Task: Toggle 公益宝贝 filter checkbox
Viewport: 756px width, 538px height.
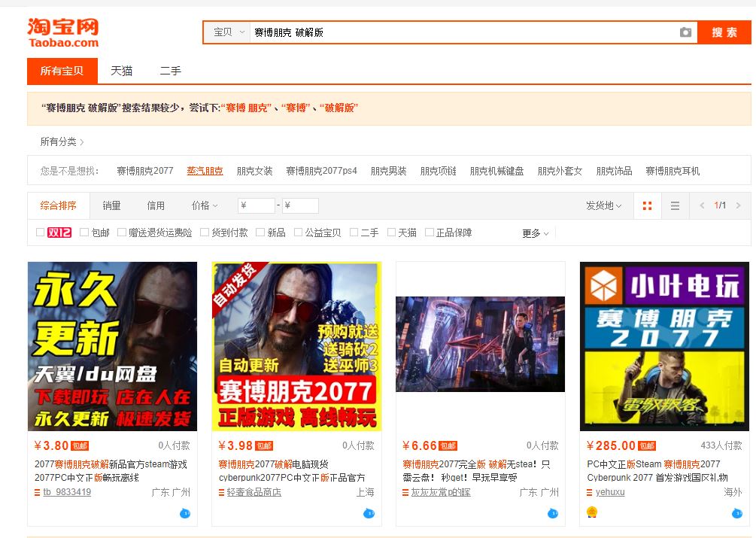Action: 298,233
